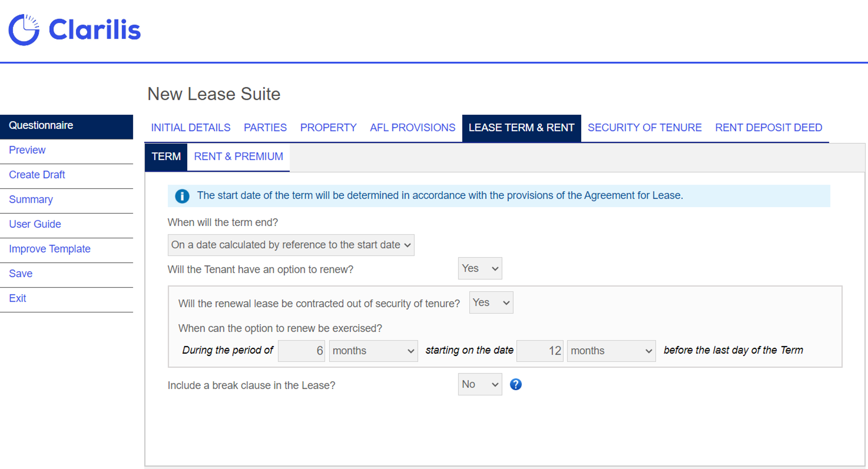Open the User Guide link
The height and width of the screenshot is (469, 868).
pyautogui.click(x=35, y=224)
